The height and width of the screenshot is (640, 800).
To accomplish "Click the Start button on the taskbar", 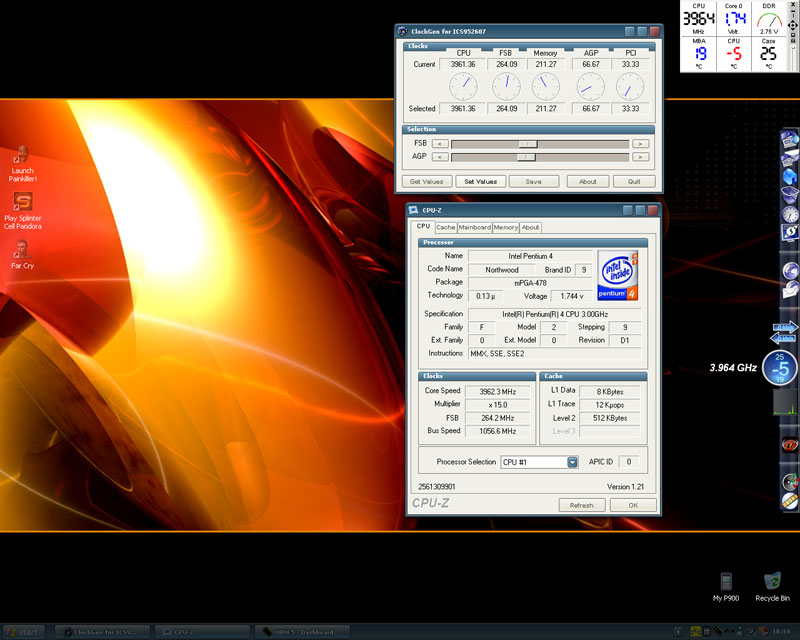I will click(22, 632).
